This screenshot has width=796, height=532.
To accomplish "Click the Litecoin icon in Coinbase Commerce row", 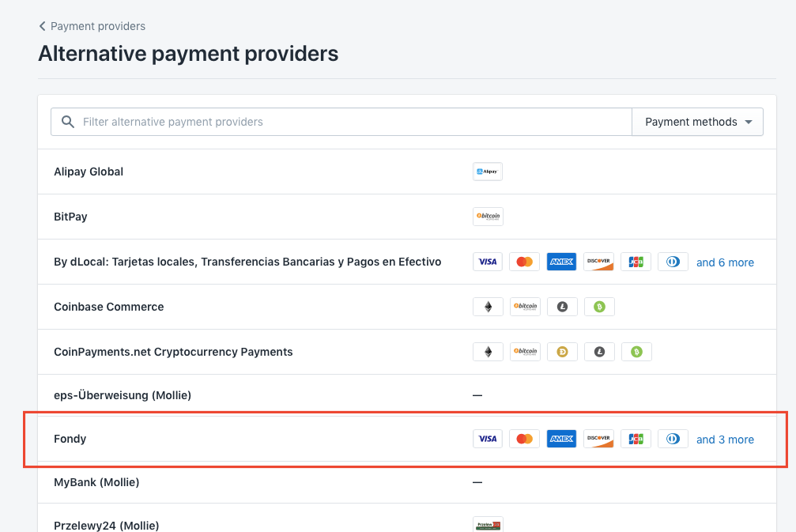I will pos(562,307).
